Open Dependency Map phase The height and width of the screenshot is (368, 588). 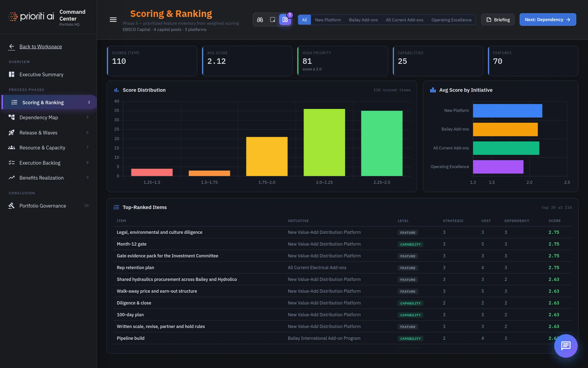coord(49,117)
